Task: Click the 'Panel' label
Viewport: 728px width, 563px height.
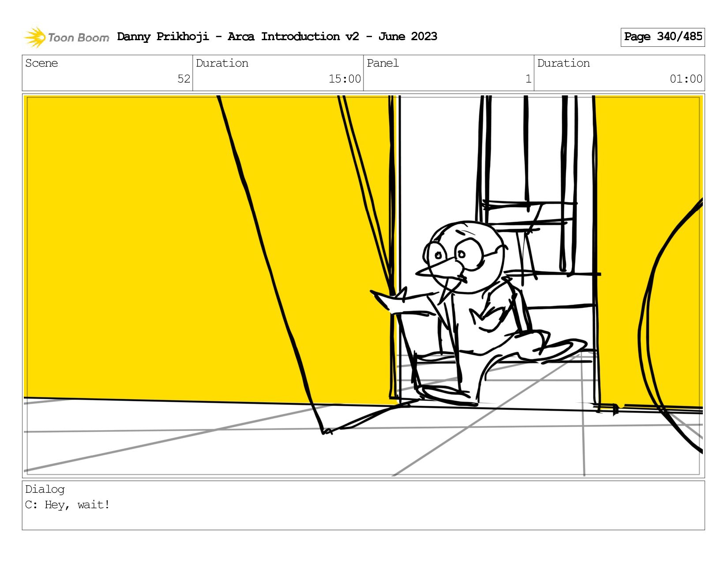Action: (383, 63)
